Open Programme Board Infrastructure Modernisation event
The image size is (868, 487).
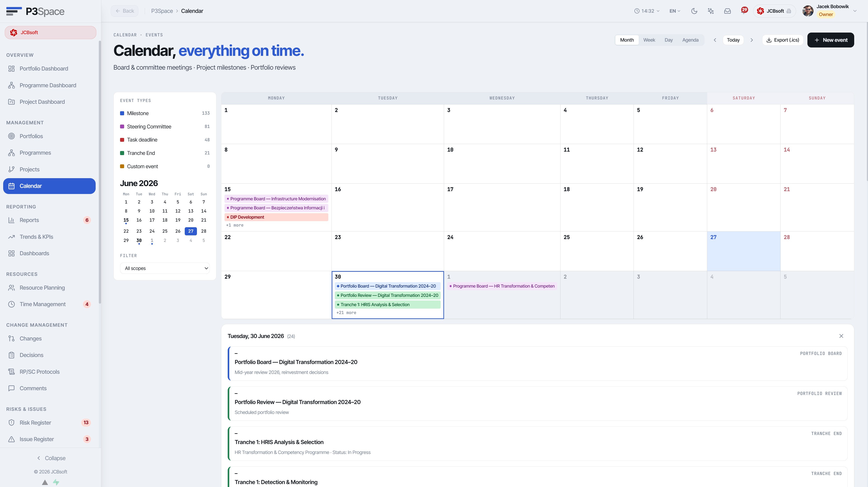[276, 199]
